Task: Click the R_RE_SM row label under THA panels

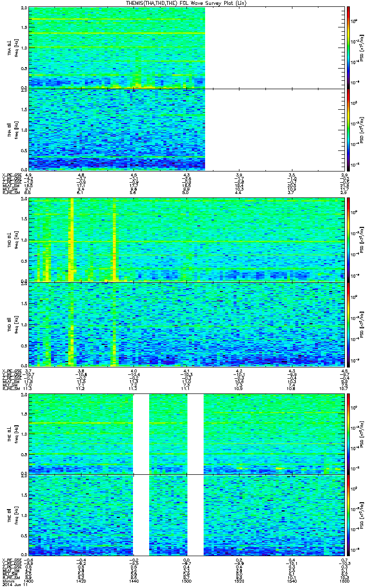Action: coord(11,193)
